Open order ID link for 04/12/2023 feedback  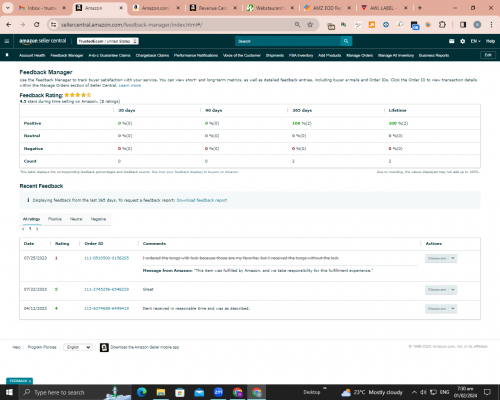click(x=106, y=309)
